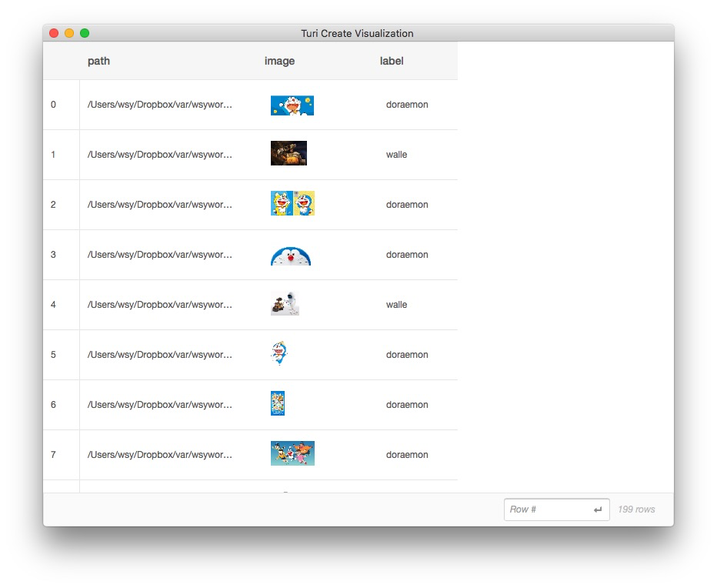Click the enter arrow icon in Row # field
The height and width of the screenshot is (588, 717).
coord(598,509)
